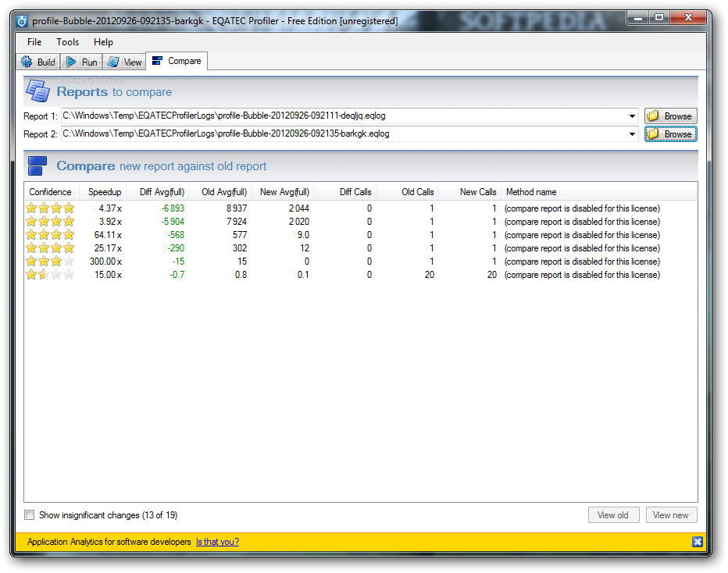The image size is (728, 573).
Task: Select the Compare tab
Action: pos(177,61)
